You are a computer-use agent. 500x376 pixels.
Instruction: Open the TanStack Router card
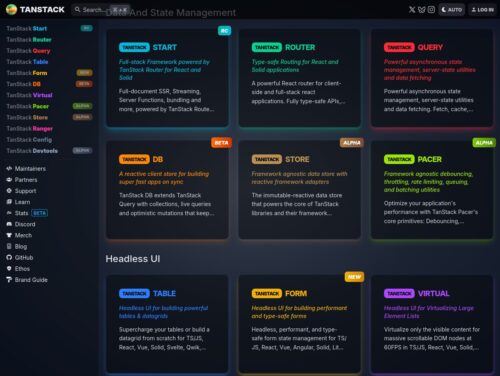[300, 78]
